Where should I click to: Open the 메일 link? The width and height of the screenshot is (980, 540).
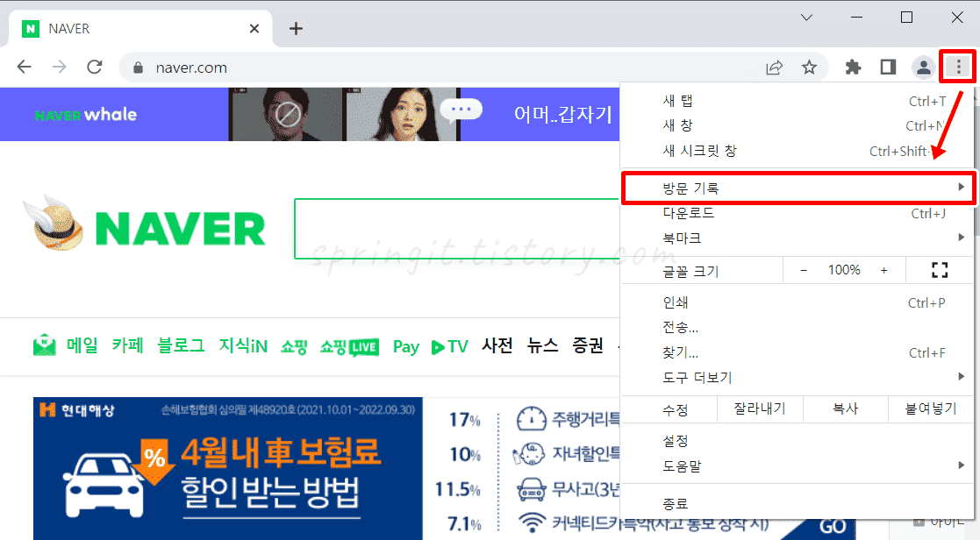[x=82, y=345]
